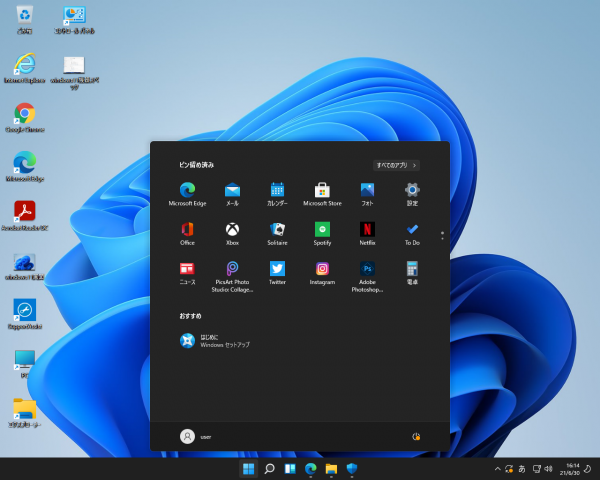The width and height of the screenshot is (600, 480).
Task: Select Acrobat Reader DC desktop shortcut
Action: tap(25, 216)
